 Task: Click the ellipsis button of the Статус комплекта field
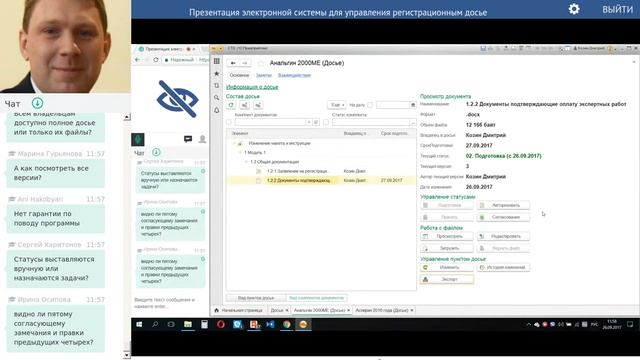coord(413,122)
